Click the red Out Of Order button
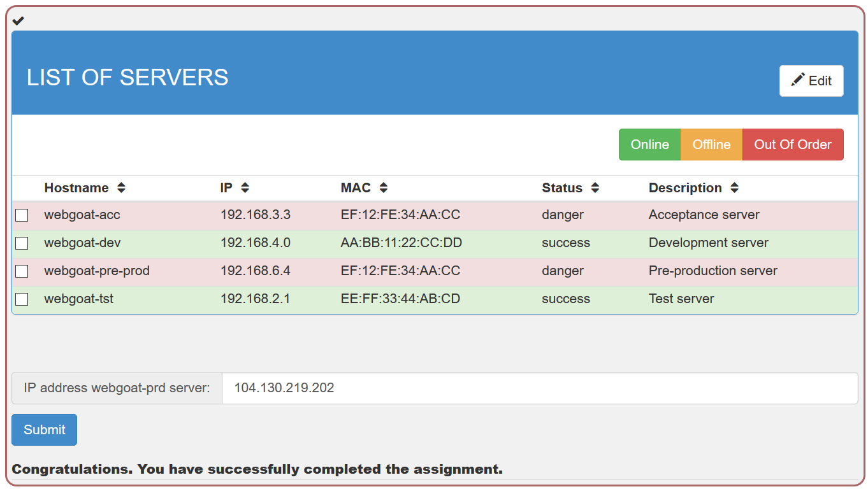 [x=793, y=145]
